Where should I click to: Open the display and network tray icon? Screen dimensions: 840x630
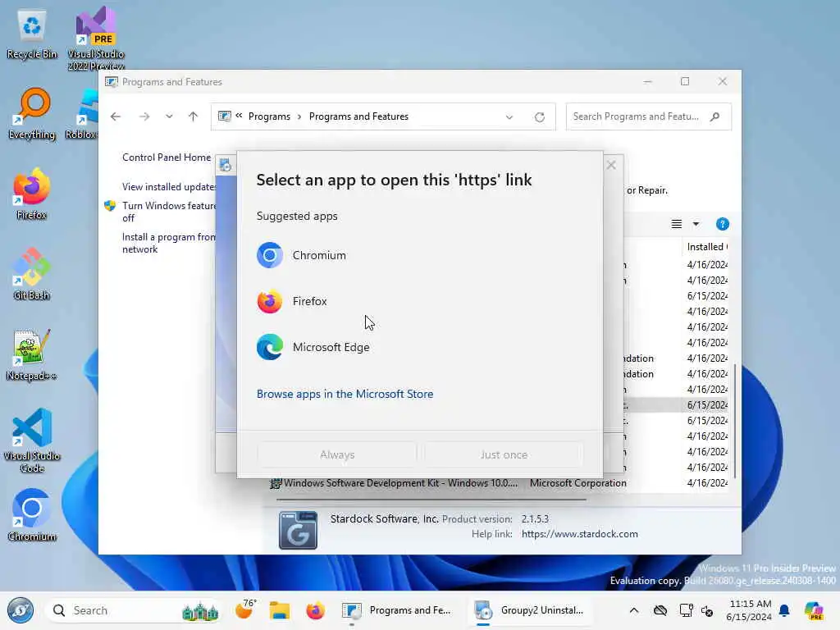(x=686, y=610)
